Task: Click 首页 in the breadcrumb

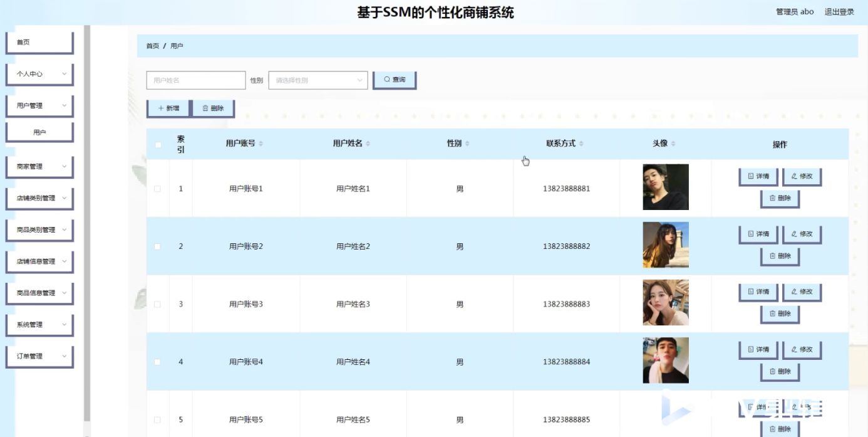Action: click(153, 46)
